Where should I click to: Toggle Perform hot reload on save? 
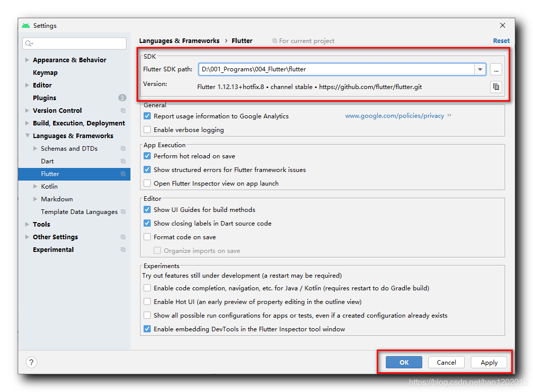(x=147, y=156)
